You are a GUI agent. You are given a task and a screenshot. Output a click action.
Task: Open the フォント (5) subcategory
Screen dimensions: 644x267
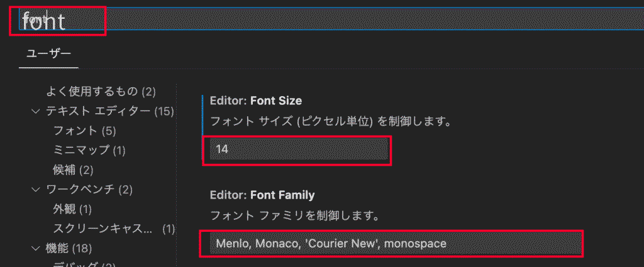pyautogui.click(x=85, y=131)
